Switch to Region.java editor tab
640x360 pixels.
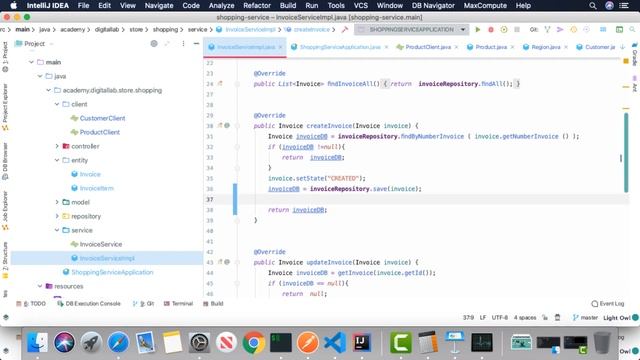tap(545, 47)
